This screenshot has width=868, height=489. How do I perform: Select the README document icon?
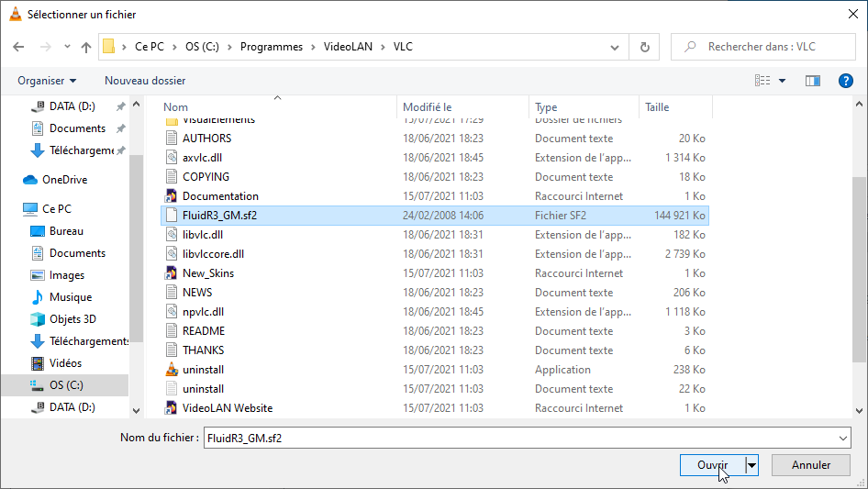(x=172, y=331)
